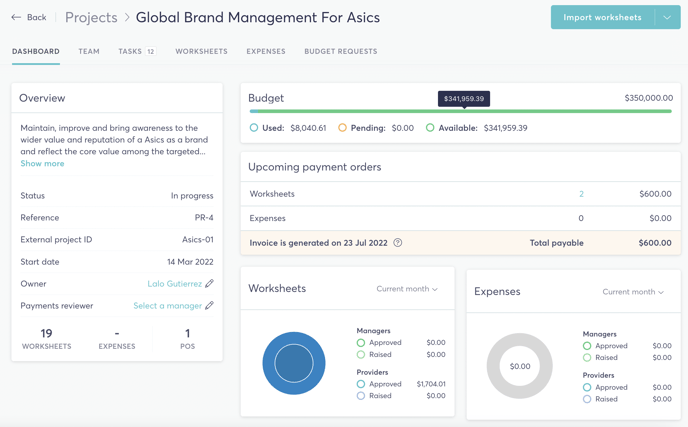Click Providers Approved $1,704.01 value
The width and height of the screenshot is (688, 427).
click(431, 384)
